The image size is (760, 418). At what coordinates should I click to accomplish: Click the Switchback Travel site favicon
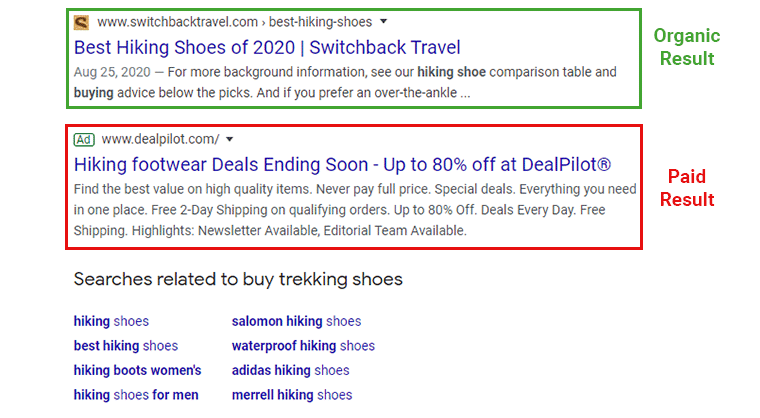81,22
